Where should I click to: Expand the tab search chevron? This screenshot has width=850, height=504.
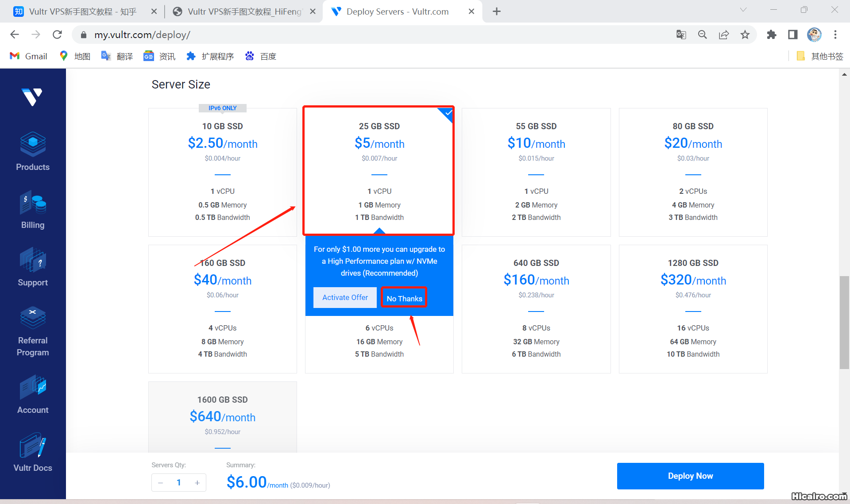click(x=743, y=10)
